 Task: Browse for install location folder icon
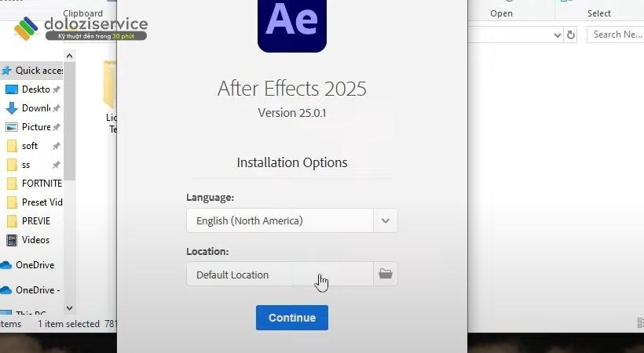(x=386, y=274)
